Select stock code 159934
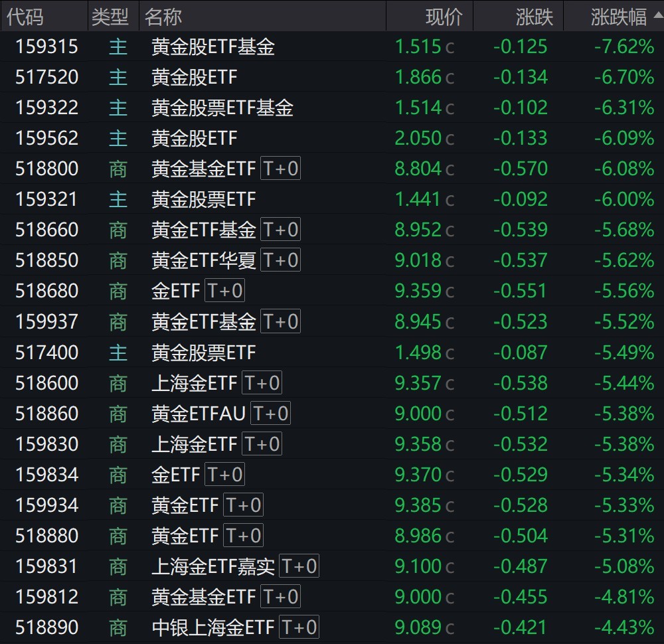 pyautogui.click(x=46, y=505)
